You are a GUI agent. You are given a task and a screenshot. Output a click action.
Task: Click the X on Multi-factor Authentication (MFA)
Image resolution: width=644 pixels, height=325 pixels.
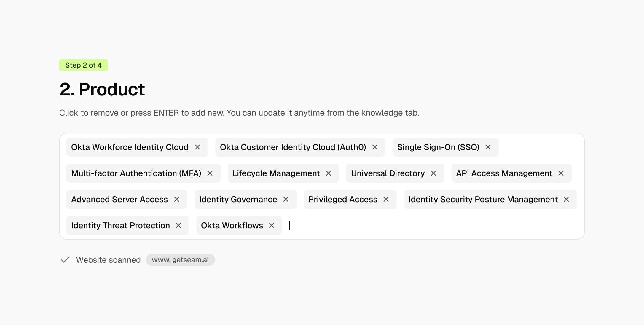click(210, 173)
